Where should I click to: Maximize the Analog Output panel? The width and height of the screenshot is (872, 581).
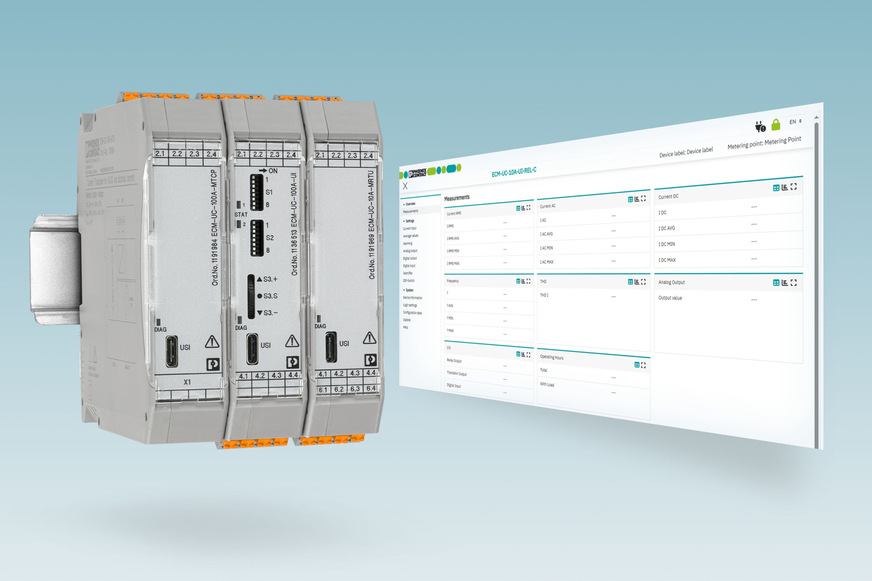pyautogui.click(x=794, y=283)
